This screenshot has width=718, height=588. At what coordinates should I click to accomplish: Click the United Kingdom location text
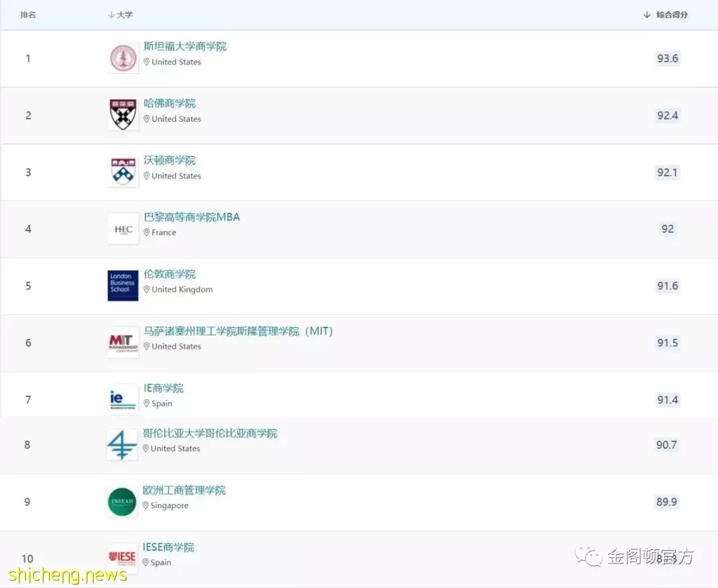pos(182,289)
